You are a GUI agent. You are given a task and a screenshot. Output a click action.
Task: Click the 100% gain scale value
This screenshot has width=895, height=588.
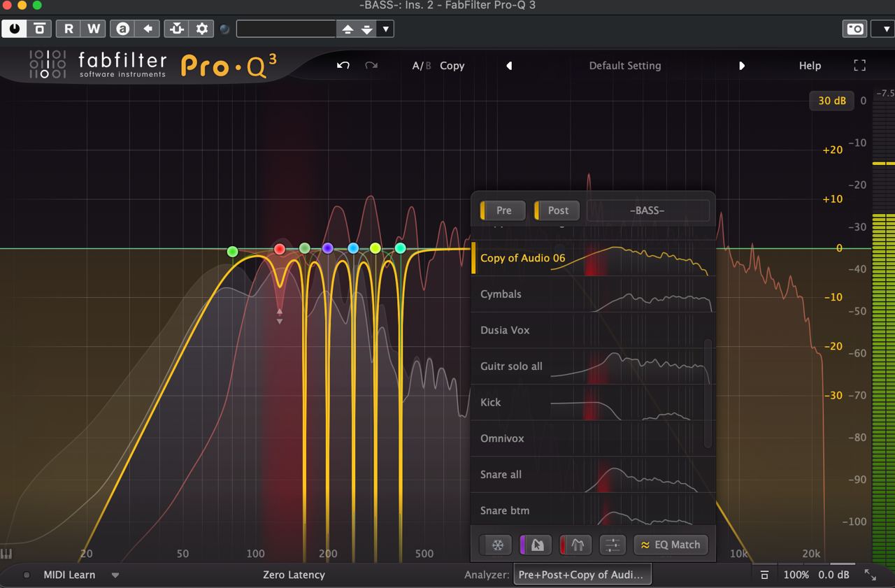tap(796, 575)
